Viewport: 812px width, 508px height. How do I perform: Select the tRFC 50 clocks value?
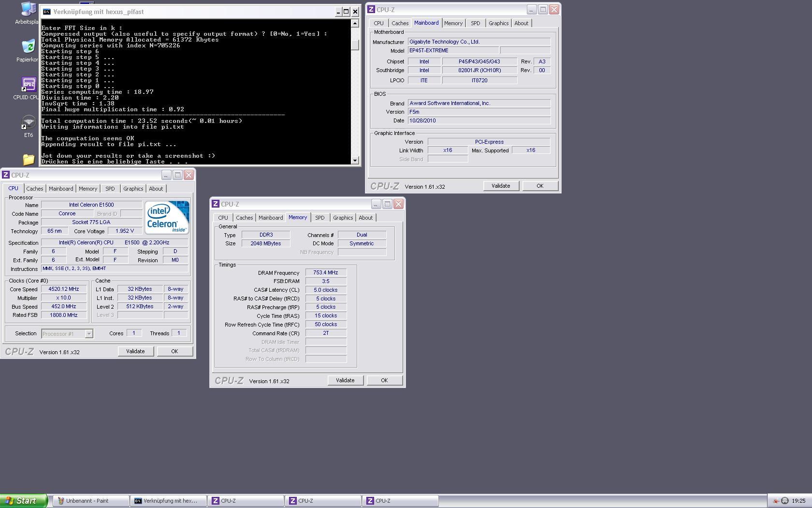tap(326, 324)
